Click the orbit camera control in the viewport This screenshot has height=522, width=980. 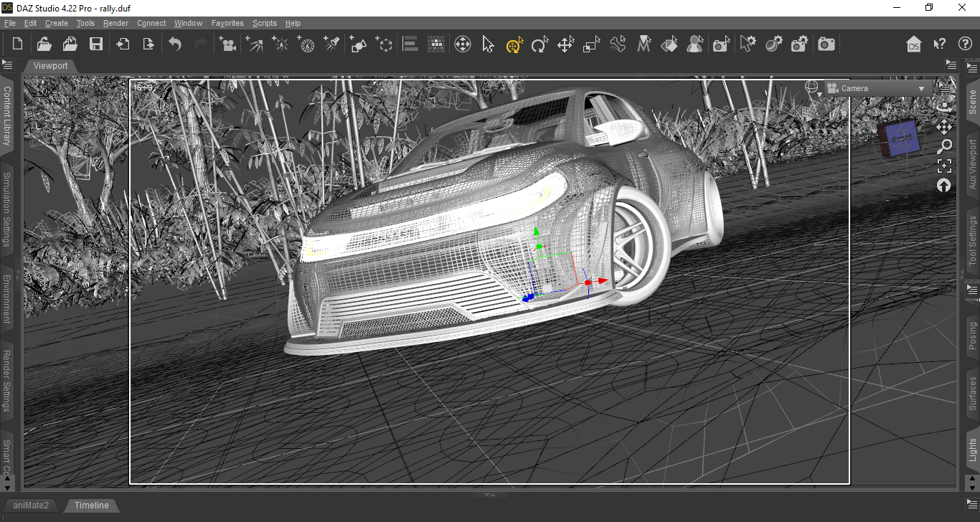(944, 107)
